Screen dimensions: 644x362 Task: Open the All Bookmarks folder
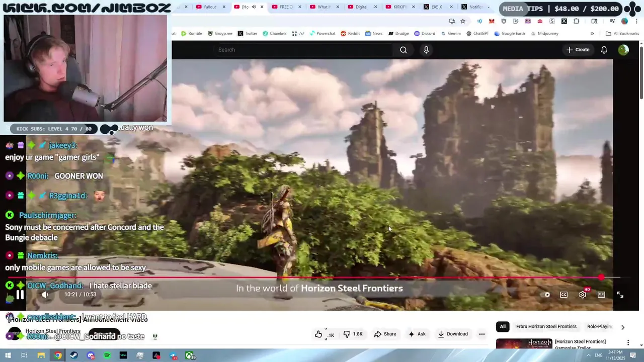tap(622, 34)
